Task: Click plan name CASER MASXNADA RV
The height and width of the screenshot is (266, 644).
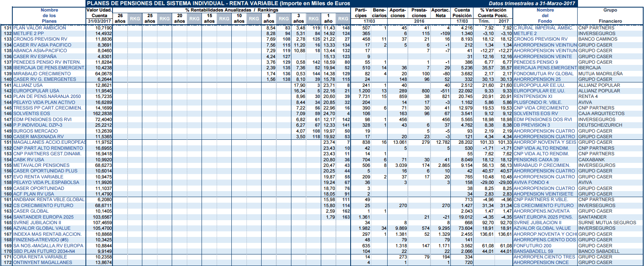Action: click(x=38, y=137)
